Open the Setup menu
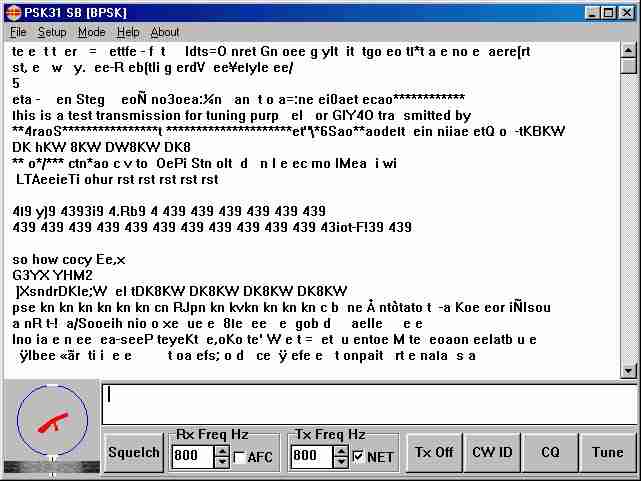The height and width of the screenshot is (481, 641). [x=52, y=32]
